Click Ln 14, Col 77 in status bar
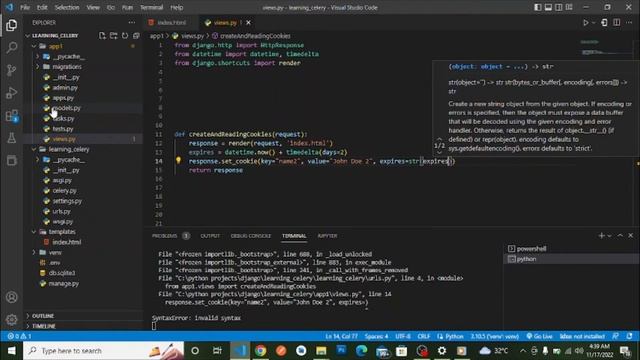This screenshot has height=360, width=640. [x=342, y=336]
